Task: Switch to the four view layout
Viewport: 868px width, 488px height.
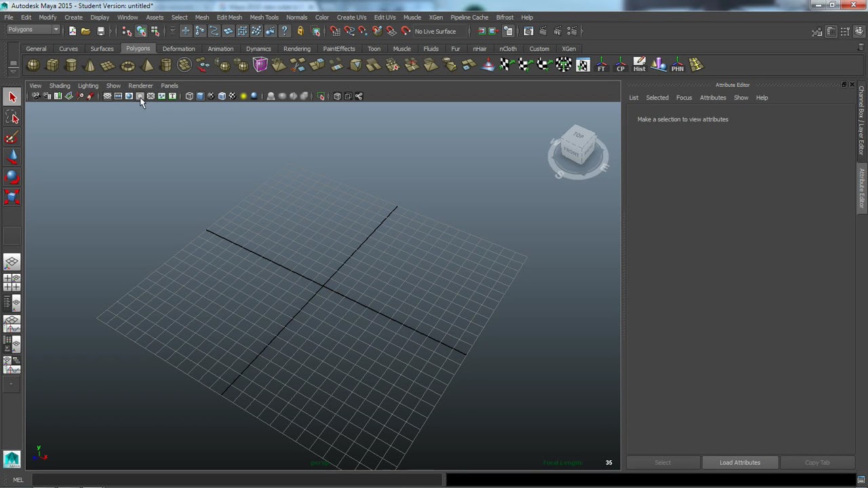Action: point(12,283)
